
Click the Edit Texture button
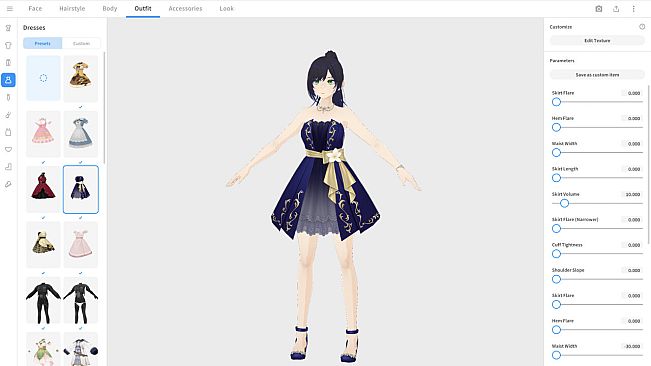597,41
